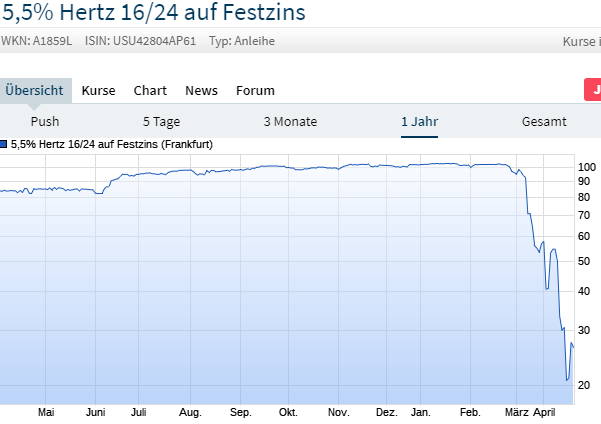Go to the News tab

tap(201, 91)
